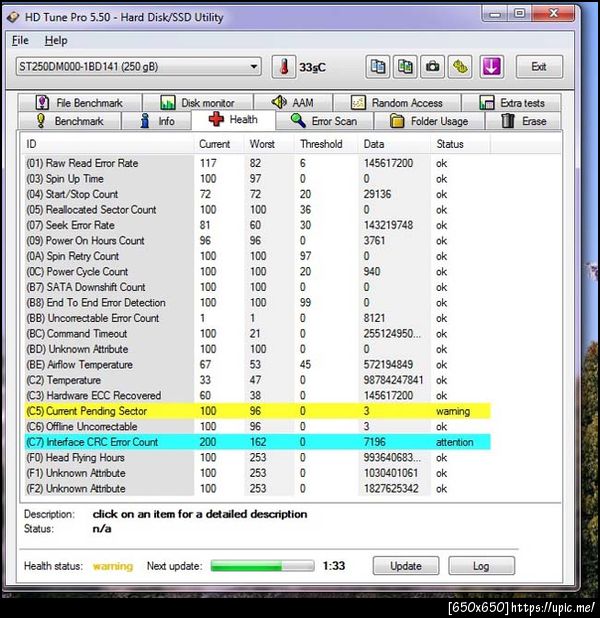Screen dimensions: 600x618
Task: Switch to the Folder Usage tab
Action: coord(429,121)
